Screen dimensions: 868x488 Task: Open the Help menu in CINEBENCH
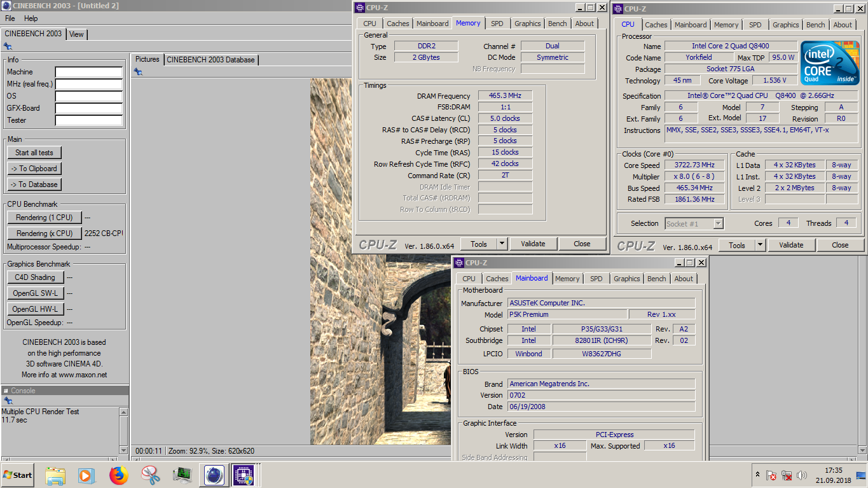point(31,18)
